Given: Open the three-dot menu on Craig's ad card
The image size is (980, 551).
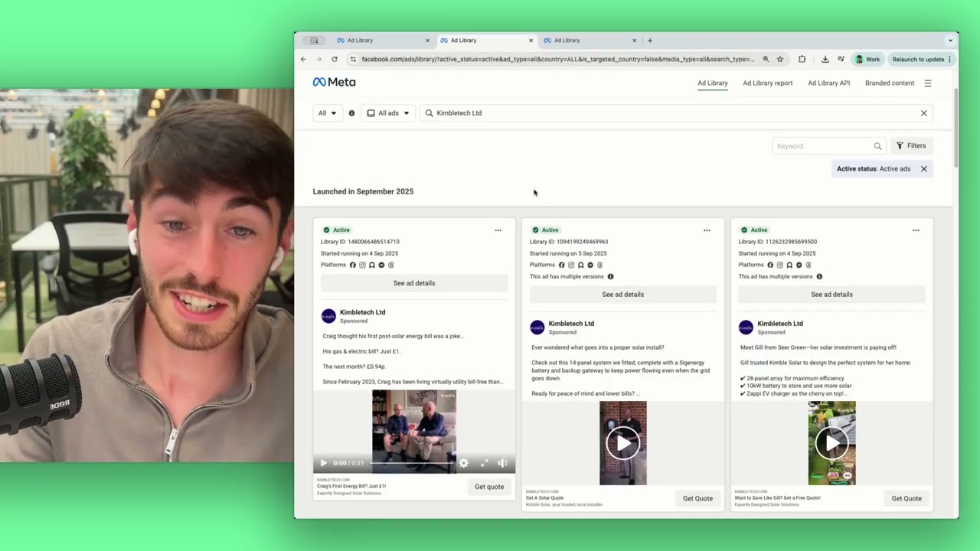Looking at the screenshot, I should 498,230.
